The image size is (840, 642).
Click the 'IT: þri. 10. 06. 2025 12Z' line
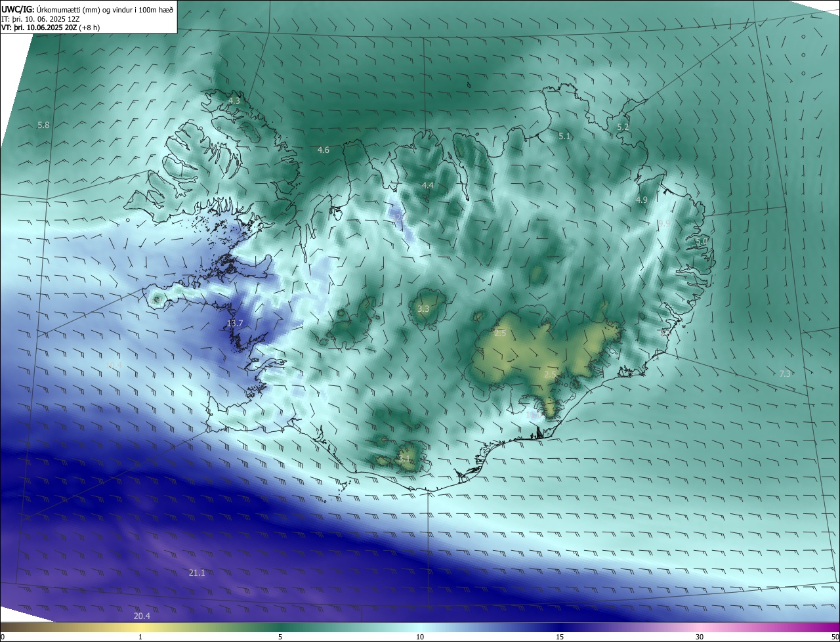point(41,20)
